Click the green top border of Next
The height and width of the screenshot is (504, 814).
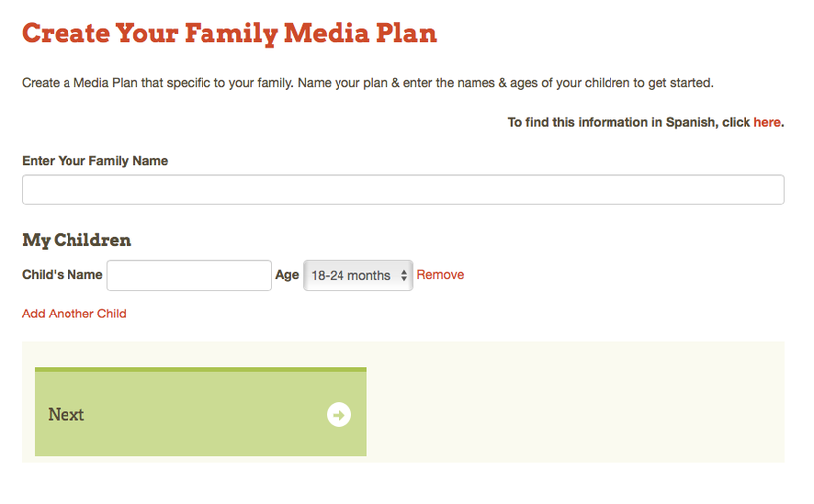click(201, 369)
